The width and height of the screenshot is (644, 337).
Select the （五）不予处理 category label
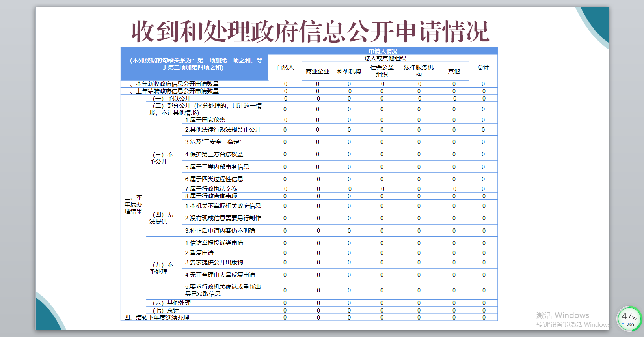(161, 268)
